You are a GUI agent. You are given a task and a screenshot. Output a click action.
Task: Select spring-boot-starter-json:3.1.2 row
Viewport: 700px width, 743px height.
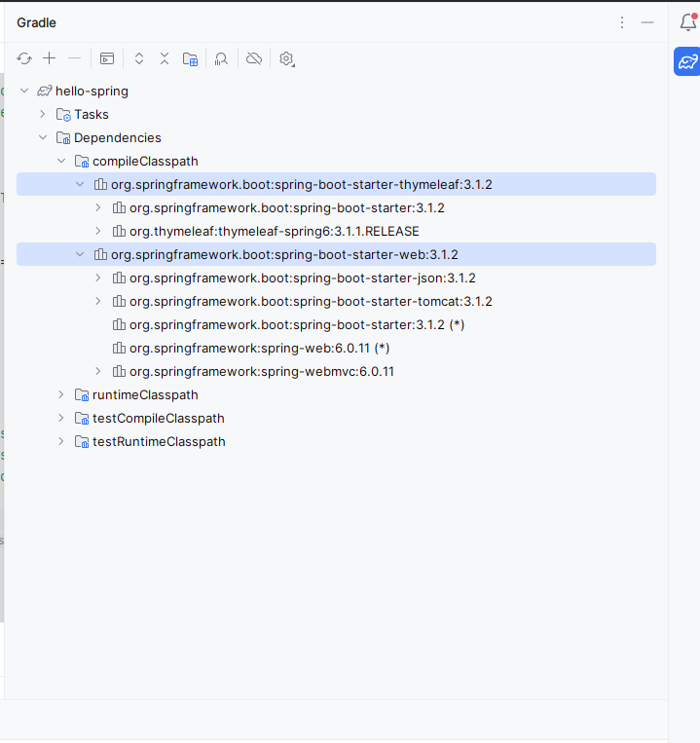tap(336, 278)
